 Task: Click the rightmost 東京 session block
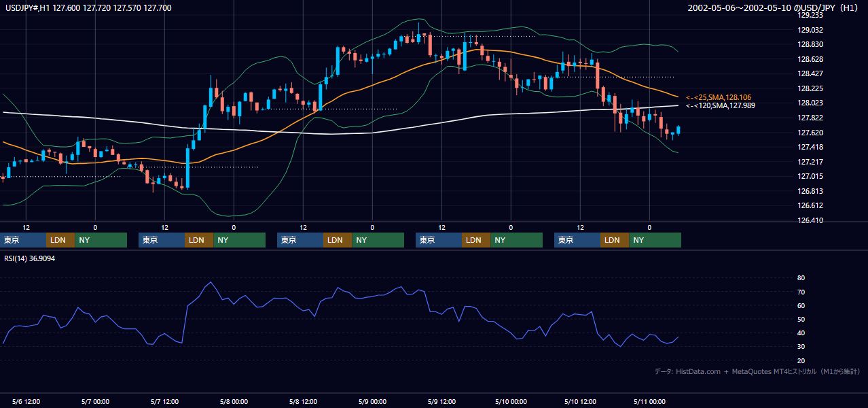[577, 240]
